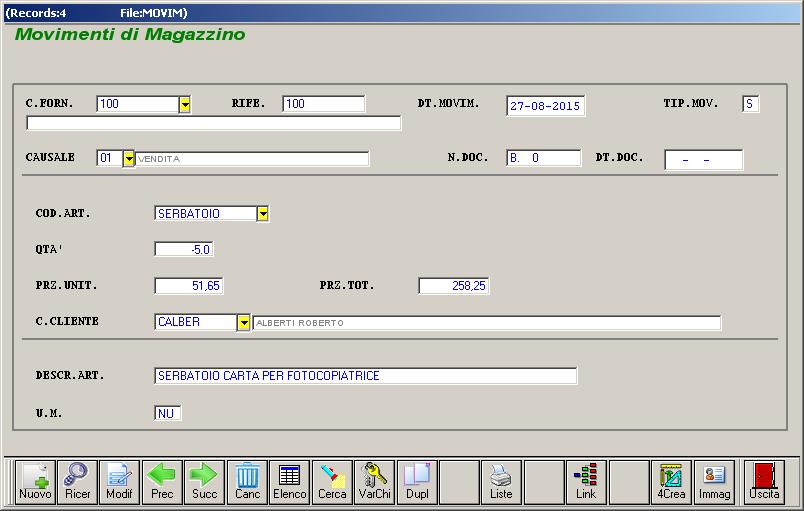804x511 pixels.
Task: Click the RIFE. reference field
Action: (x=324, y=104)
